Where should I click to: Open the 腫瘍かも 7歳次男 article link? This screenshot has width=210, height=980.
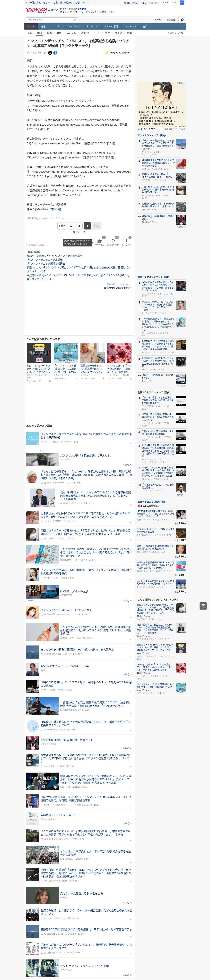(x=95, y=704)
